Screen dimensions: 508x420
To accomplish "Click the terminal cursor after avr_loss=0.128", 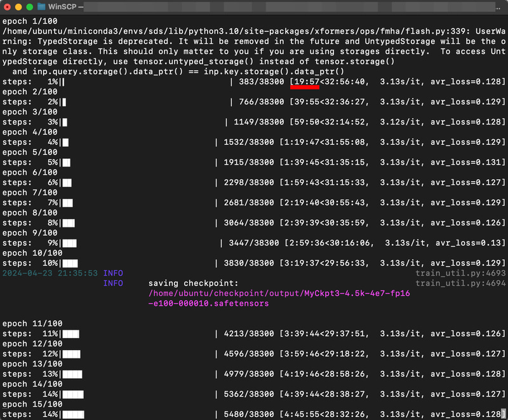I will (x=503, y=414).
